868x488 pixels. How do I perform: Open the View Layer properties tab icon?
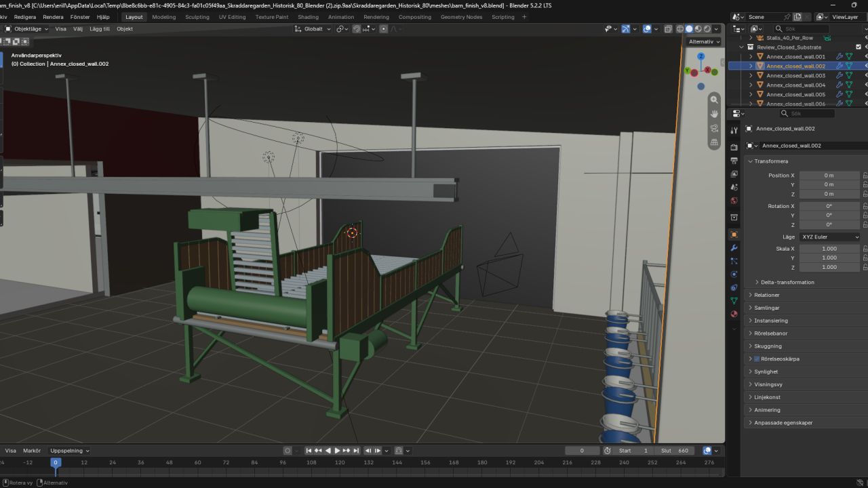click(734, 174)
